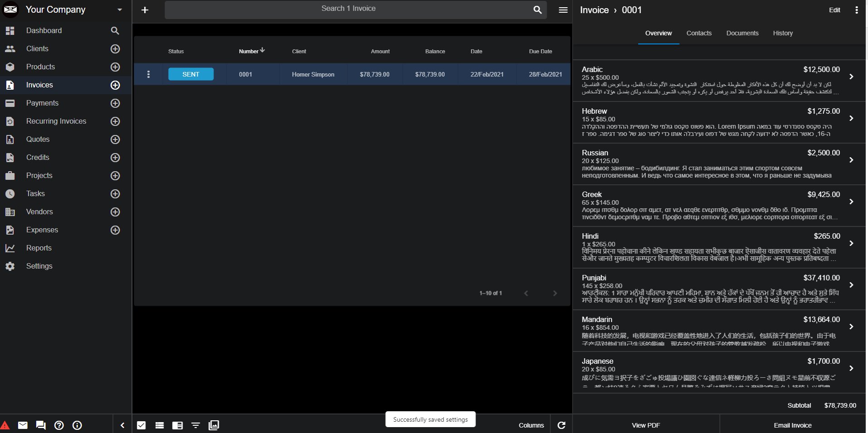Open the email icon in the bottom bar

pyautogui.click(x=23, y=425)
